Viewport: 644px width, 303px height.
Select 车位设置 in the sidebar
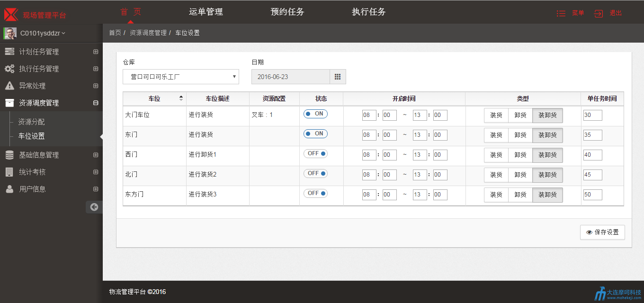point(31,136)
